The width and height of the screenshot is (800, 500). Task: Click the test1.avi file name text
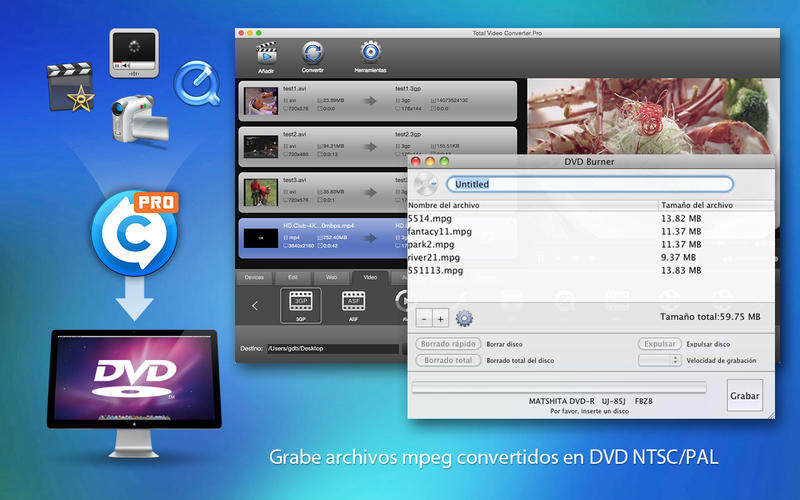294,89
